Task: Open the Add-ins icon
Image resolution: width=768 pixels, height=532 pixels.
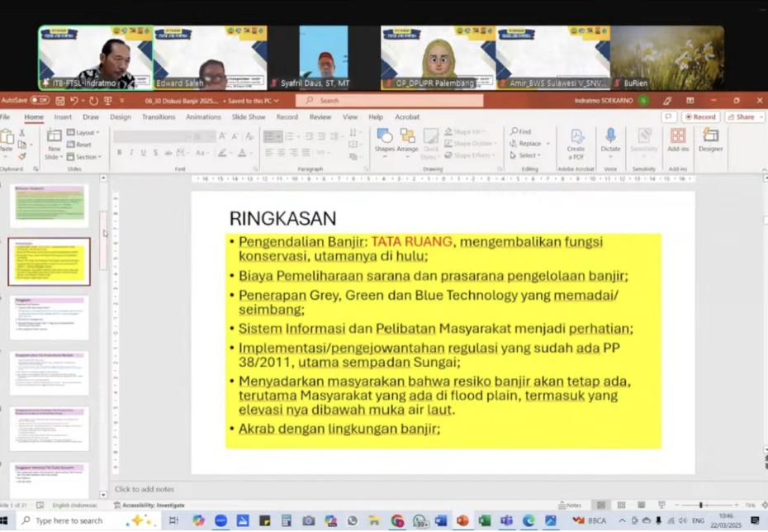Action: point(678,137)
